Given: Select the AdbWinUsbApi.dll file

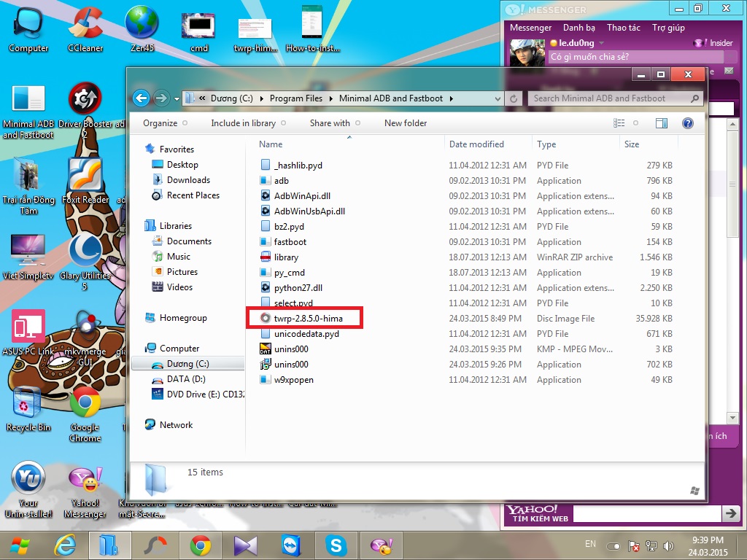Looking at the screenshot, I should tap(309, 211).
